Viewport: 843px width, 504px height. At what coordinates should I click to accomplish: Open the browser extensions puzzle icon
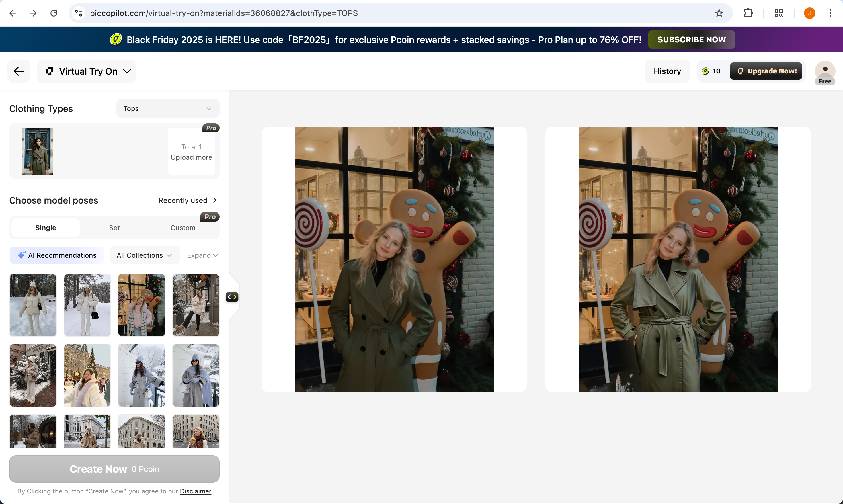[748, 13]
